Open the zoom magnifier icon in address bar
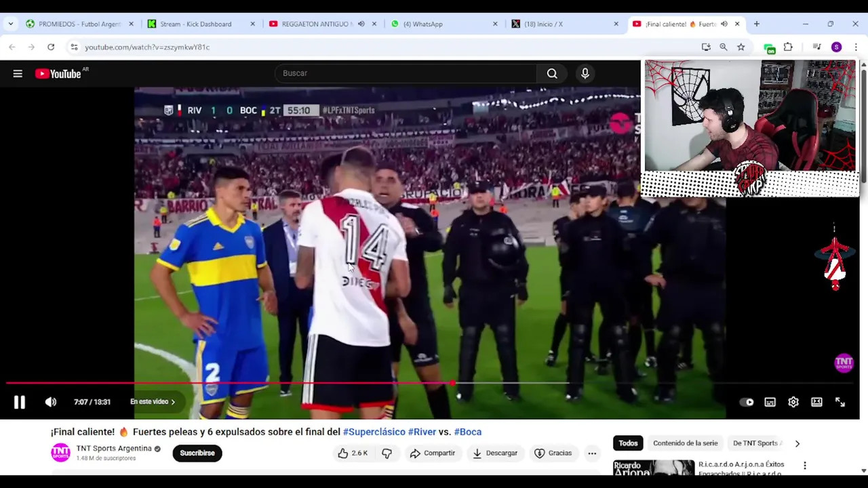Screen dimensions: 868x488 pos(724,47)
